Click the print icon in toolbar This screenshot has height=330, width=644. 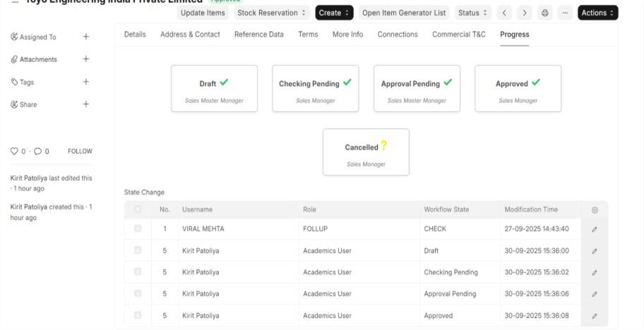(x=544, y=13)
